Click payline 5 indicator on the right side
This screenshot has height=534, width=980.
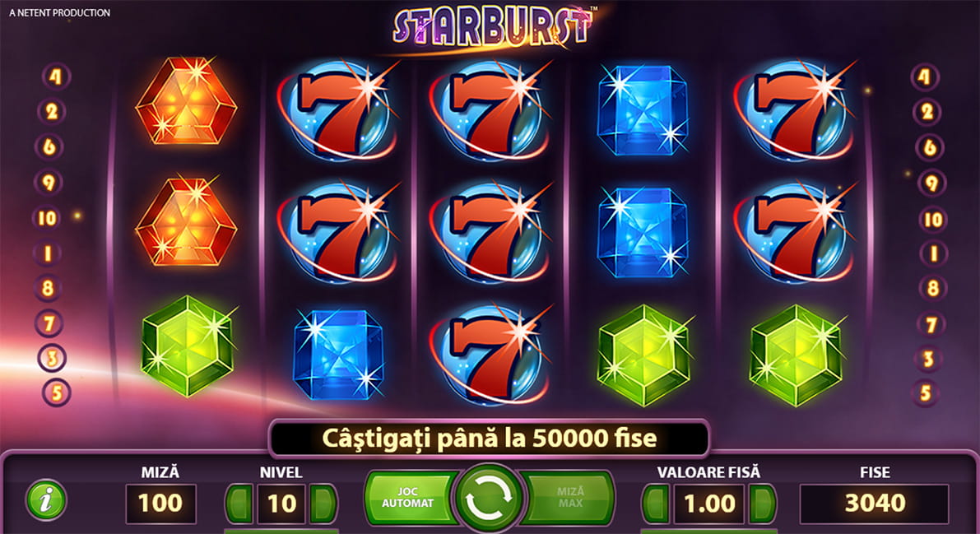coord(926,392)
